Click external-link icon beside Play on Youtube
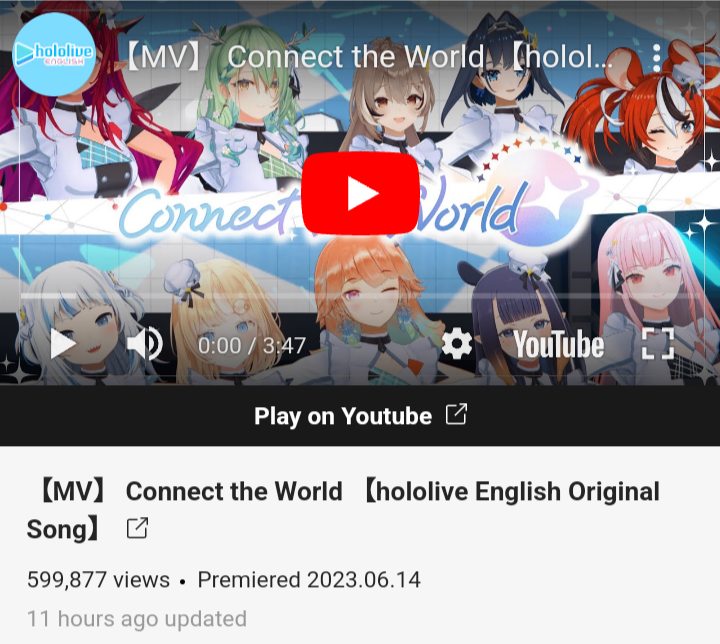 pyautogui.click(x=456, y=414)
